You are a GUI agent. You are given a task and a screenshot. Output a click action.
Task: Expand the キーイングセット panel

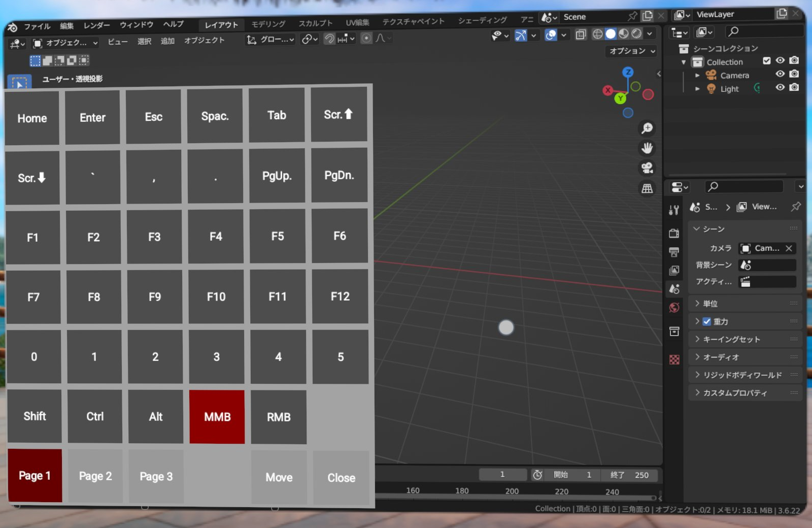pyautogui.click(x=745, y=339)
